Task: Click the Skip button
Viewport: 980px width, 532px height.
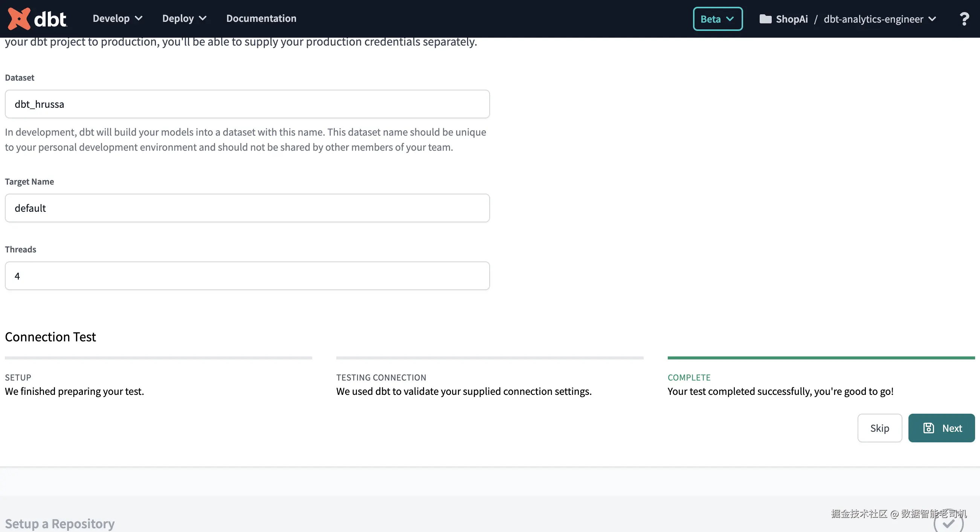Action: tap(879, 428)
